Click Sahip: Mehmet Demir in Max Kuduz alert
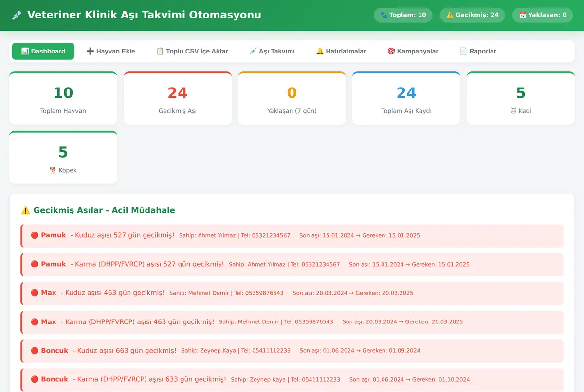 click(199, 293)
